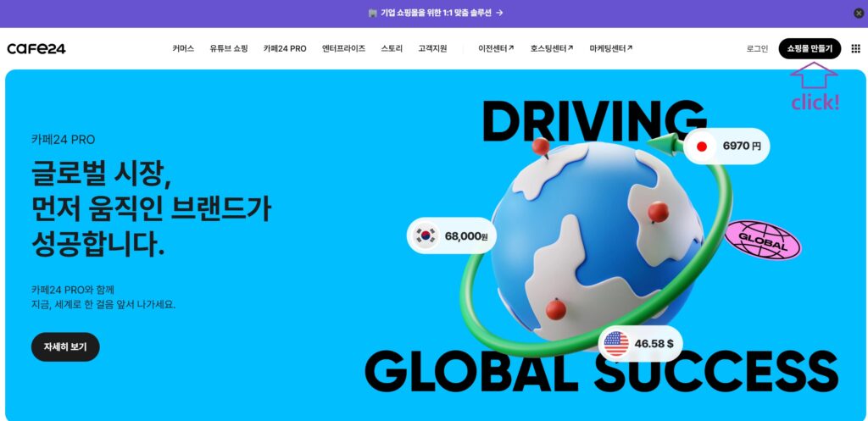This screenshot has height=421, width=868.
Task: Click the 68,000원 Korea price badge
Action: [452, 236]
